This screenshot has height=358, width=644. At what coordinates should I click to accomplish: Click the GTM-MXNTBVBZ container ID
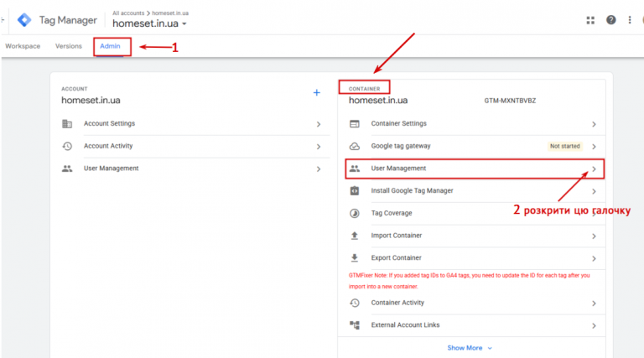510,101
